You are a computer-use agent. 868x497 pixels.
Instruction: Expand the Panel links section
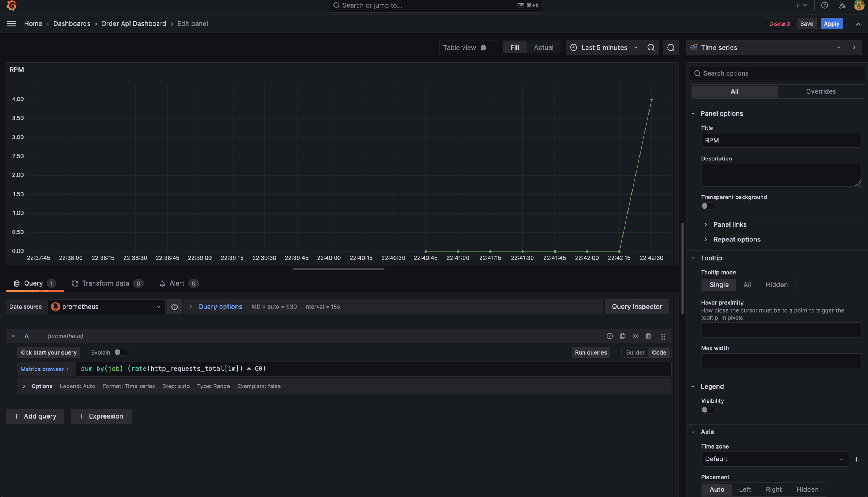(x=729, y=224)
